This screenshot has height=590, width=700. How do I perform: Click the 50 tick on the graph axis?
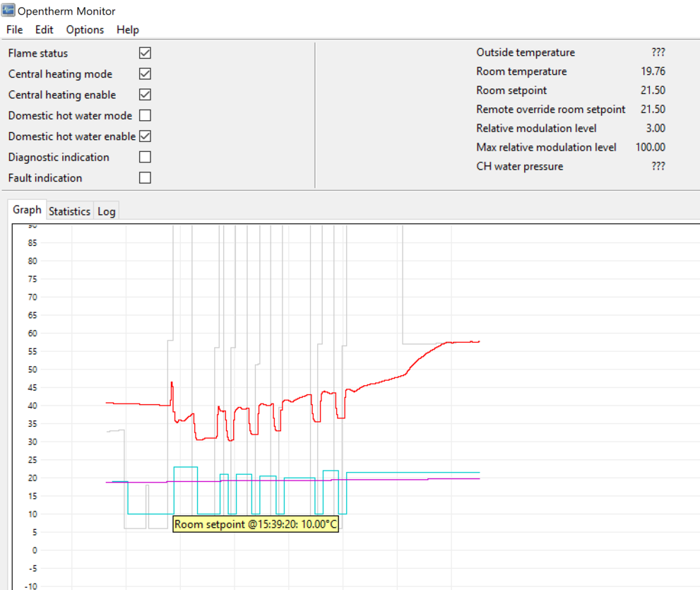click(32, 370)
